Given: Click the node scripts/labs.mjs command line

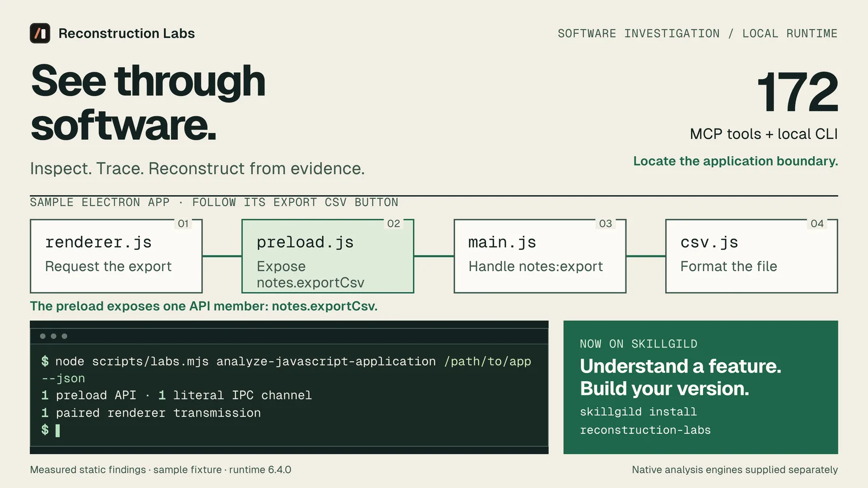Looking at the screenshot, I should [286, 370].
